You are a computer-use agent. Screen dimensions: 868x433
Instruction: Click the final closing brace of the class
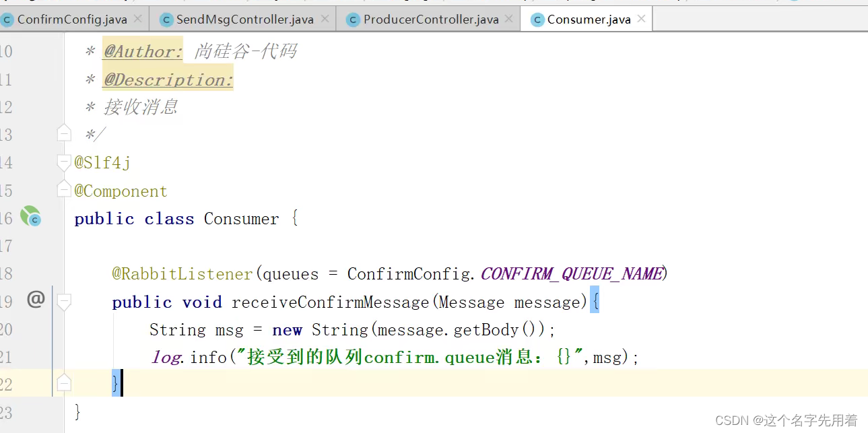click(x=77, y=411)
